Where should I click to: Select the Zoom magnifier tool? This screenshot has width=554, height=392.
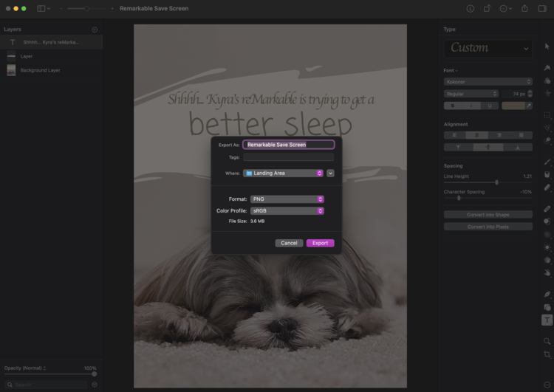[547, 341]
